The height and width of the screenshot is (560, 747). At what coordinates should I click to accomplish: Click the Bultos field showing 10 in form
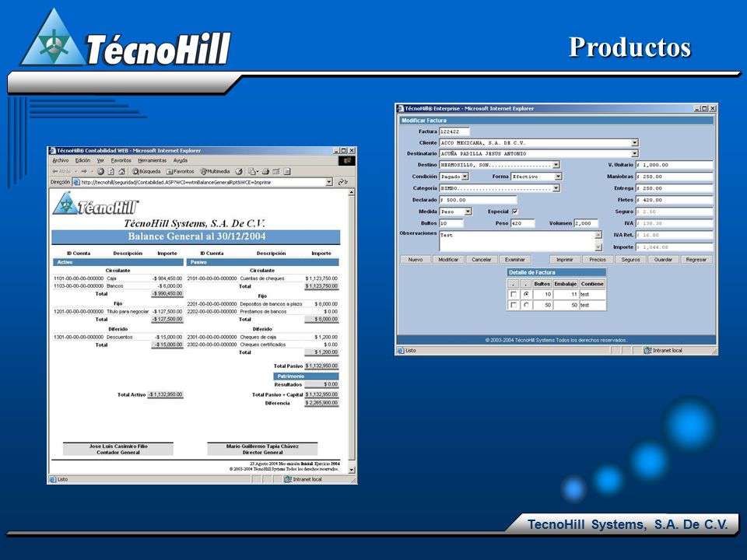pyautogui.click(x=451, y=223)
